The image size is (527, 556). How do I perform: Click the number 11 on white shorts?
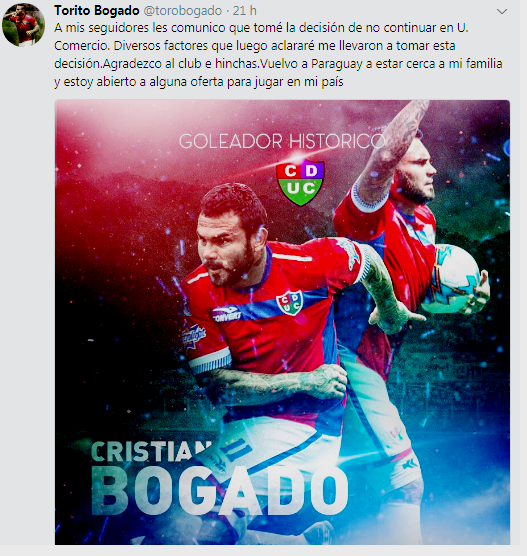(236, 450)
